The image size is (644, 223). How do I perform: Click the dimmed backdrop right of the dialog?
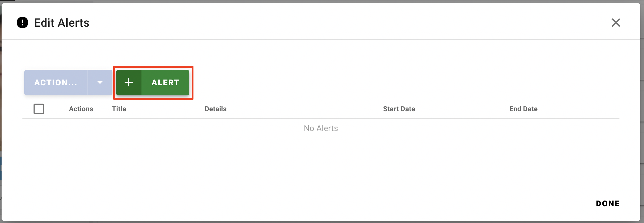(642, 106)
